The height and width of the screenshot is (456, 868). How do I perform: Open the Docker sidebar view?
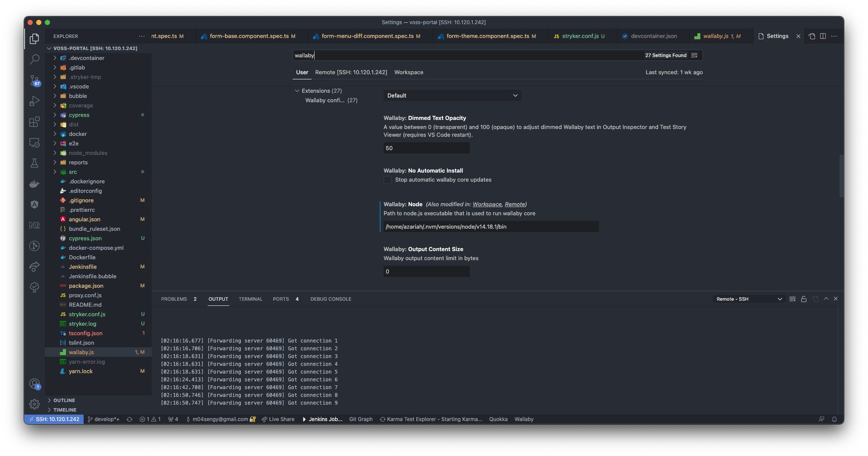click(34, 183)
